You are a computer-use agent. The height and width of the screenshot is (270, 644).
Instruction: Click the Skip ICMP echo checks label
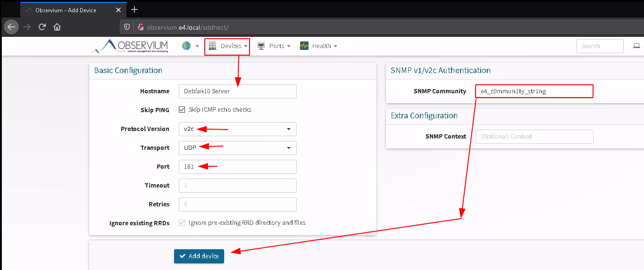(220, 110)
